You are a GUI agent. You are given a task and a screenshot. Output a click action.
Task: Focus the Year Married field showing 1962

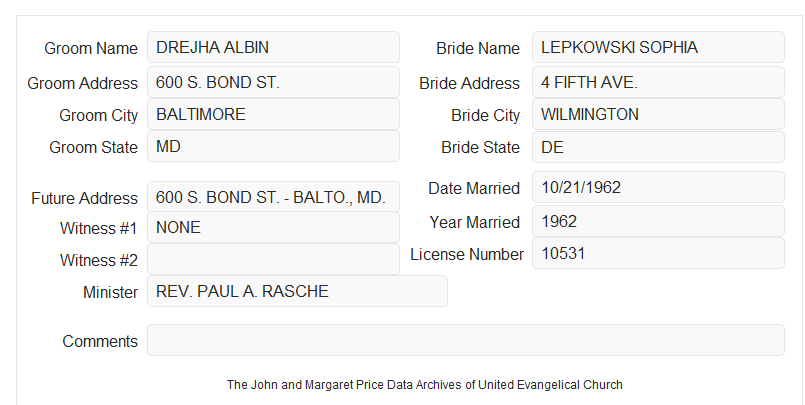tap(658, 221)
